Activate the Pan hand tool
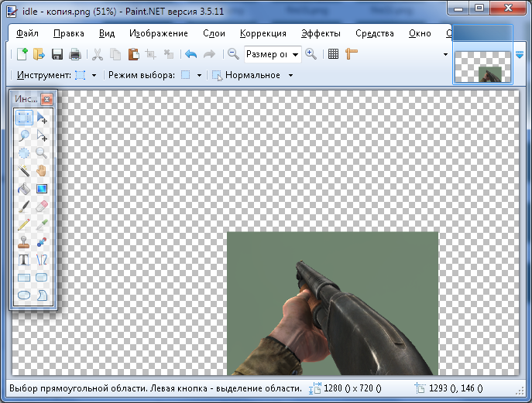Viewport: 532px width, 403px height. coord(42,170)
